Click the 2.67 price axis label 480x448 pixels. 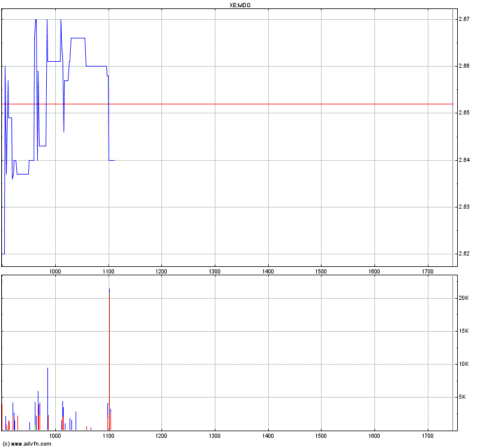point(463,20)
